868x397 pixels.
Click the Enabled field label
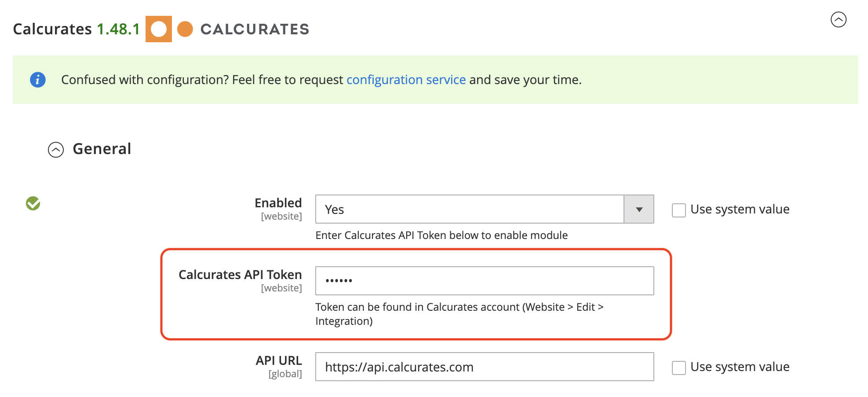pyautogui.click(x=278, y=203)
